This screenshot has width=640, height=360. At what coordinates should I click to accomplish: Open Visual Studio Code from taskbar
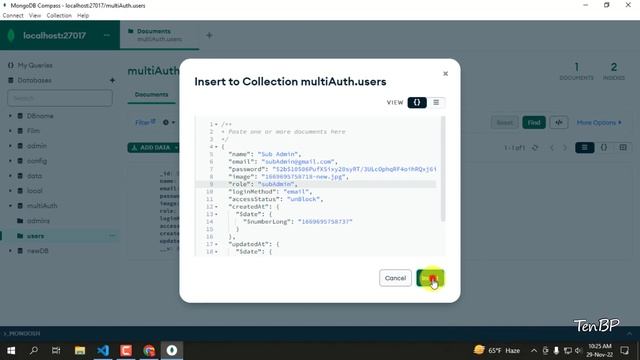click(103, 351)
